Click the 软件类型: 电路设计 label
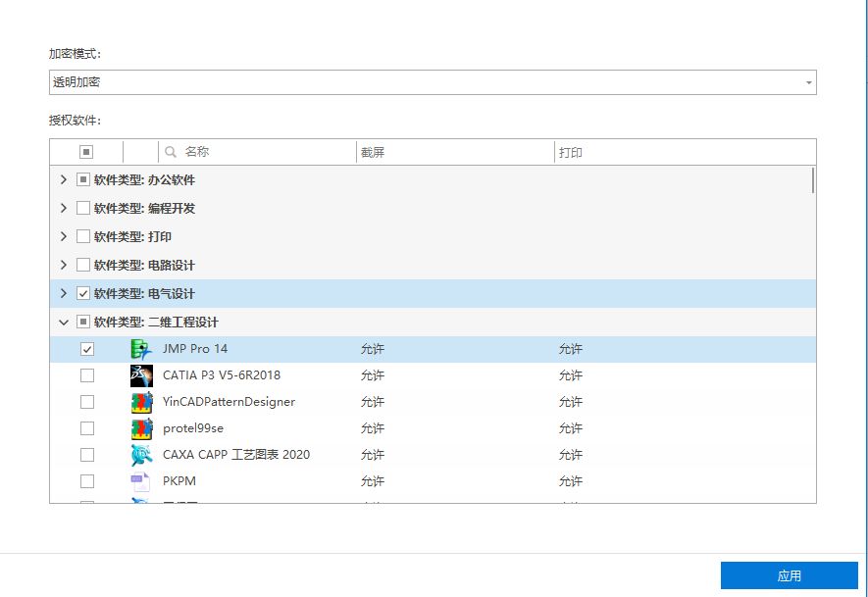Image resolution: width=868 pixels, height=597 pixels. pos(144,265)
